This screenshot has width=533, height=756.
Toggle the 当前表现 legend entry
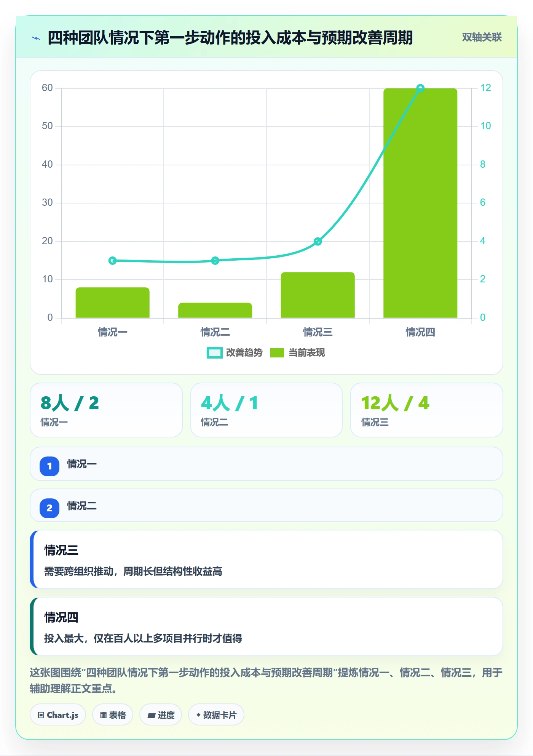coord(297,352)
